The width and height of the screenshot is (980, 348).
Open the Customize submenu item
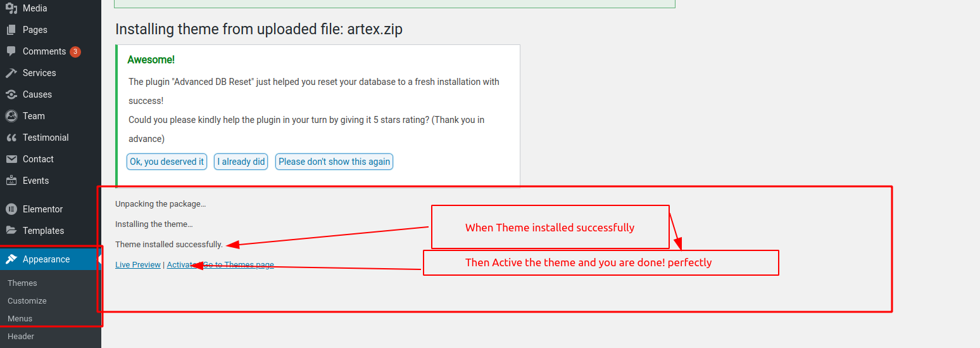(x=27, y=301)
